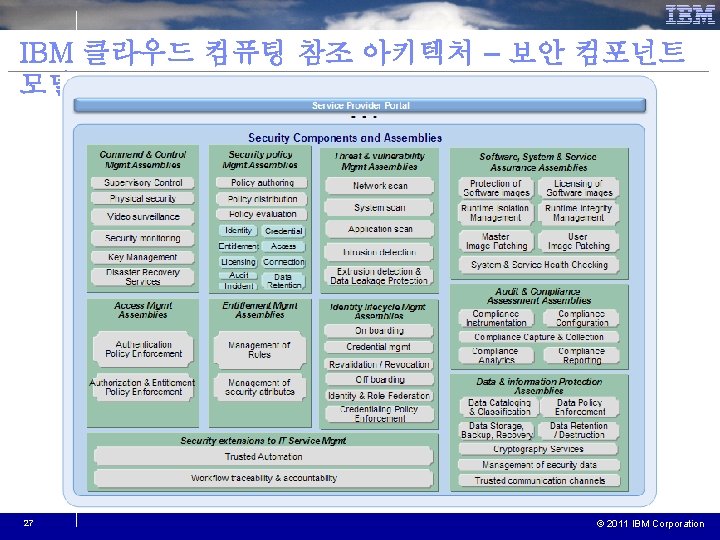Image resolution: width=720 pixels, height=540 pixels.
Task: Click the Compliance Reporting box
Action: (x=581, y=355)
